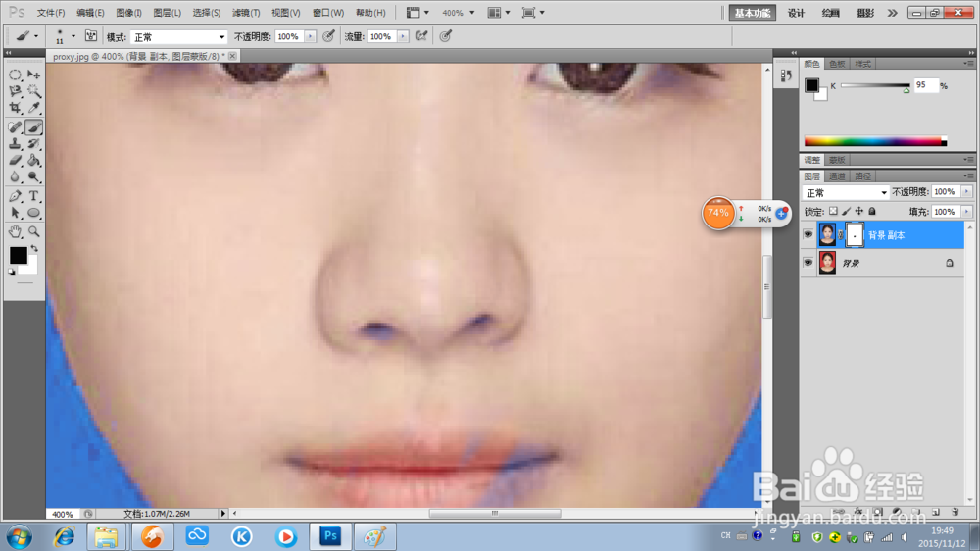
Task: Select the Magic Wand tool
Action: tap(33, 91)
